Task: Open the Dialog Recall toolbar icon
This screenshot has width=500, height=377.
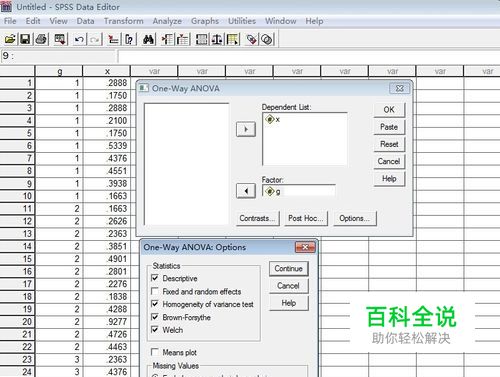Action: [x=60, y=39]
